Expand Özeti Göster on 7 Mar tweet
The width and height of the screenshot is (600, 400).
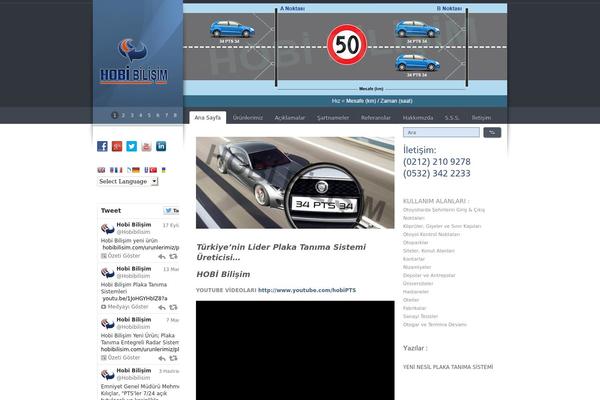tap(121, 358)
